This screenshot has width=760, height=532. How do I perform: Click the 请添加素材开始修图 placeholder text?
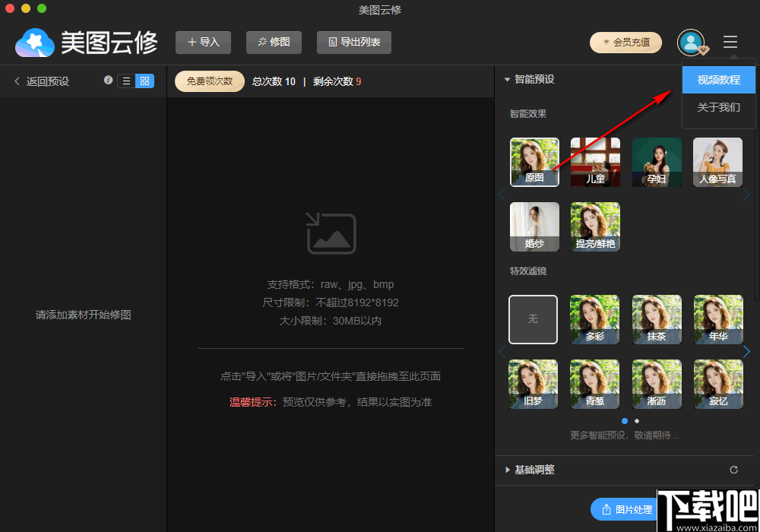pos(84,315)
